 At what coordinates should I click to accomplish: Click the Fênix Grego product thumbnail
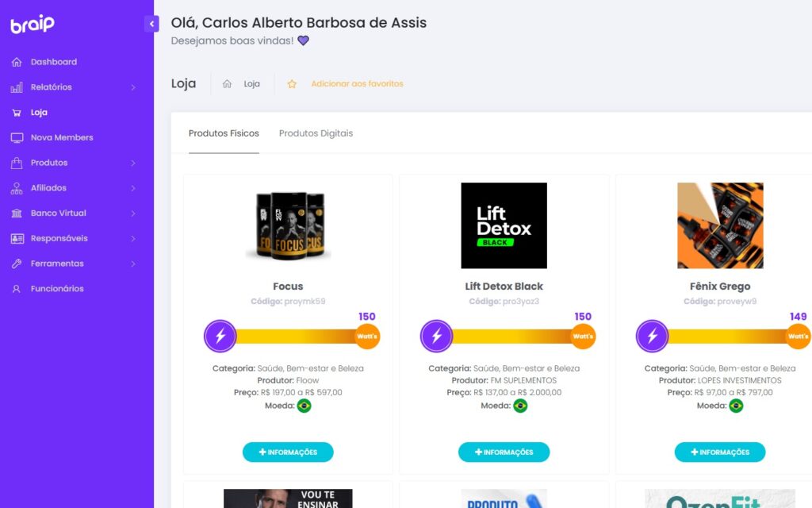click(720, 225)
